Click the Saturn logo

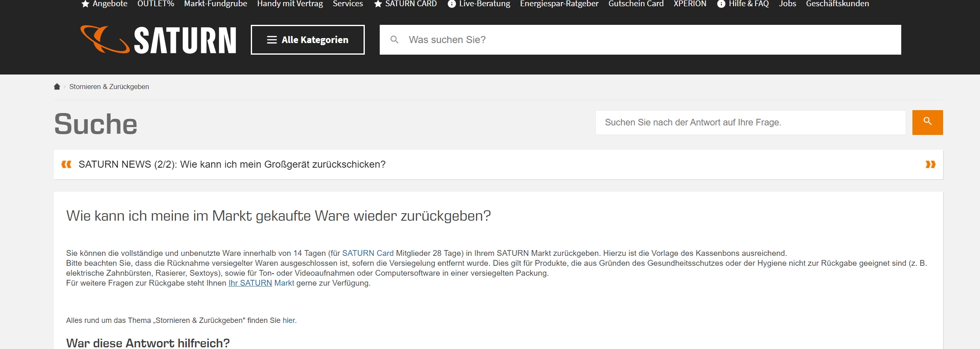[158, 40]
